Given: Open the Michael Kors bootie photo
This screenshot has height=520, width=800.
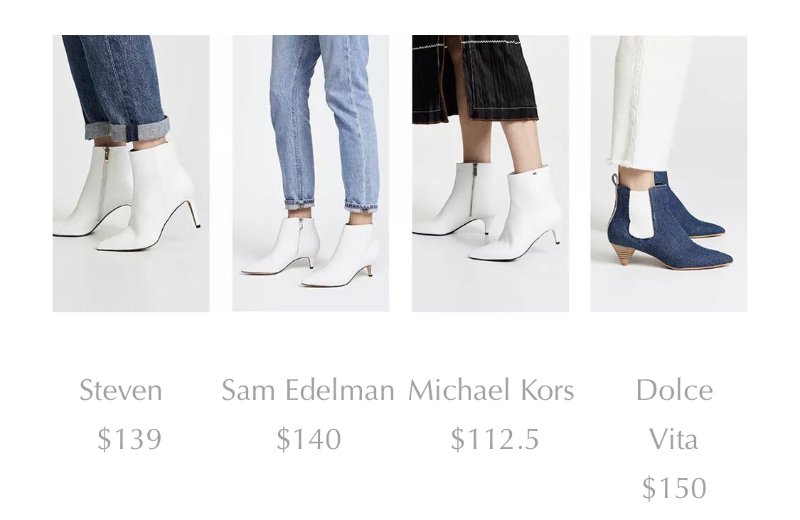Looking at the screenshot, I should (x=490, y=173).
